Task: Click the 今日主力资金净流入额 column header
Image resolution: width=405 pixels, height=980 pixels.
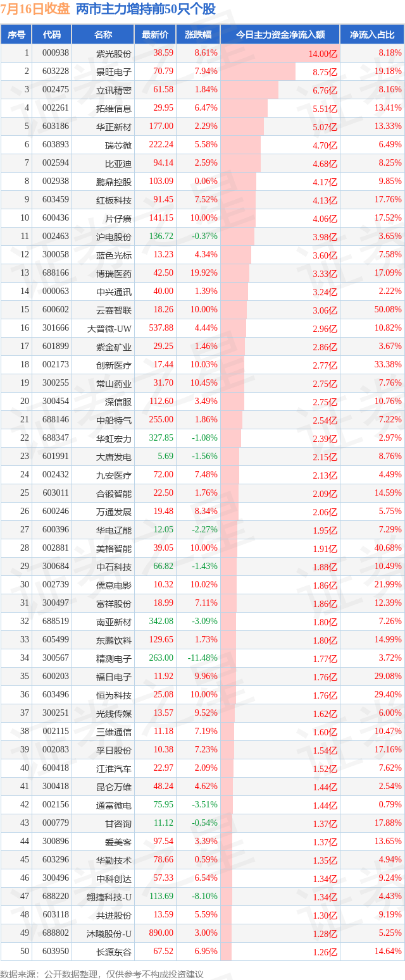Action: [x=280, y=35]
